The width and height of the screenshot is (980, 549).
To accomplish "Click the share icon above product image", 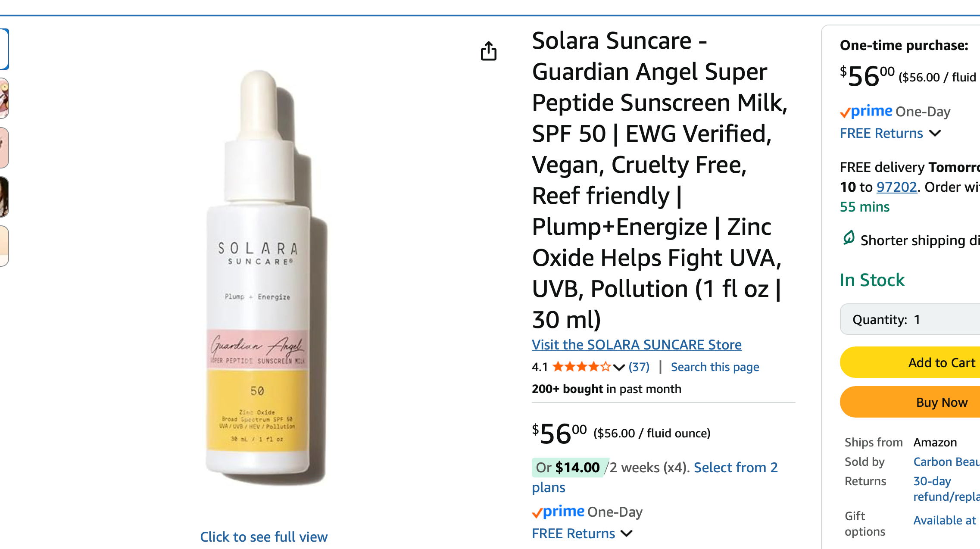I will pyautogui.click(x=488, y=51).
